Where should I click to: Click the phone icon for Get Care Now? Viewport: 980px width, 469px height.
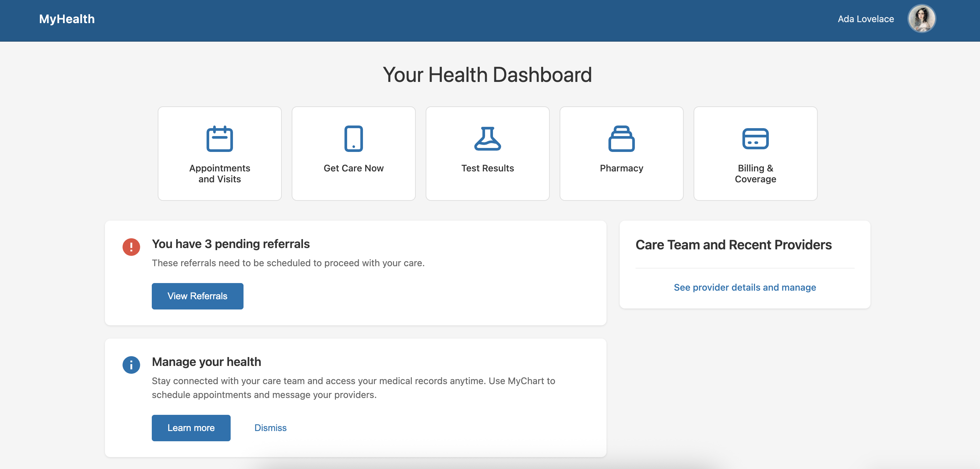pos(353,139)
